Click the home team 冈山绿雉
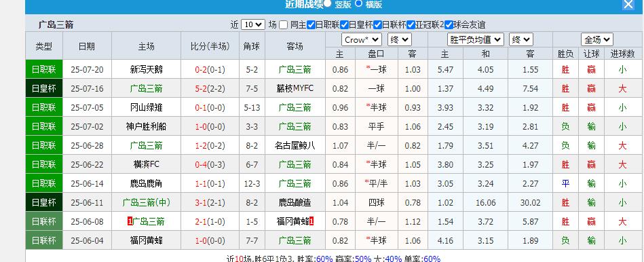644x262 pixels. point(146,108)
